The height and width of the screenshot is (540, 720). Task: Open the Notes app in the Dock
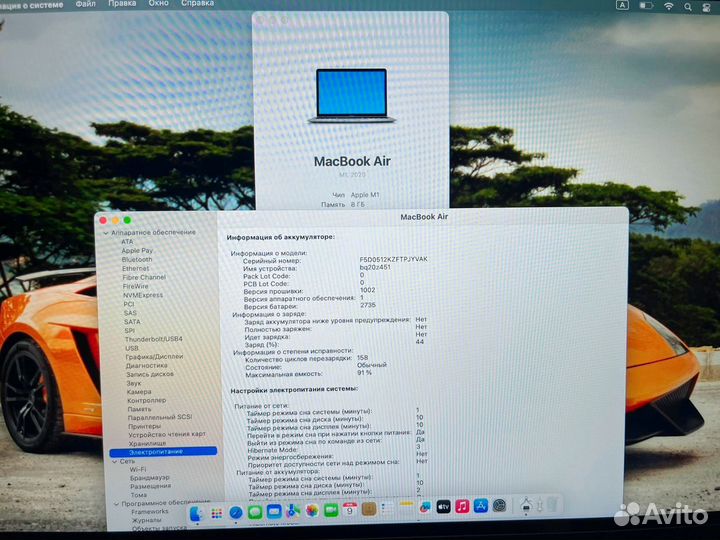point(406,508)
